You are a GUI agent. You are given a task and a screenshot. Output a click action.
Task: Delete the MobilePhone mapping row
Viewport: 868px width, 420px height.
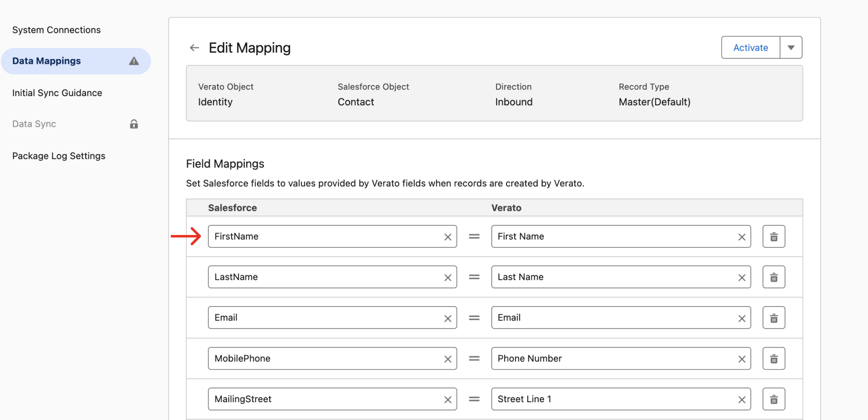click(x=774, y=358)
